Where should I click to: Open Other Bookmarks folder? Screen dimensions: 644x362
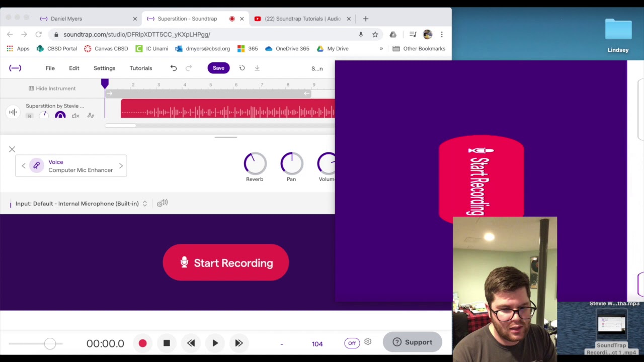[419, 49]
